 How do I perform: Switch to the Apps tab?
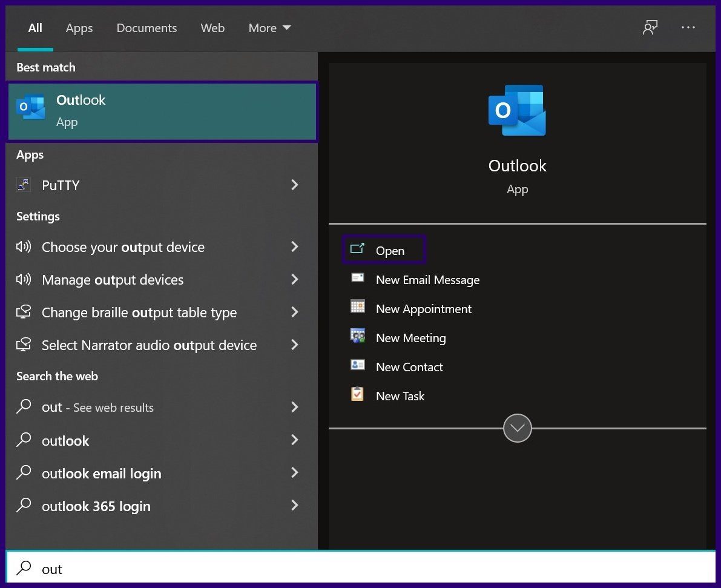coord(79,28)
